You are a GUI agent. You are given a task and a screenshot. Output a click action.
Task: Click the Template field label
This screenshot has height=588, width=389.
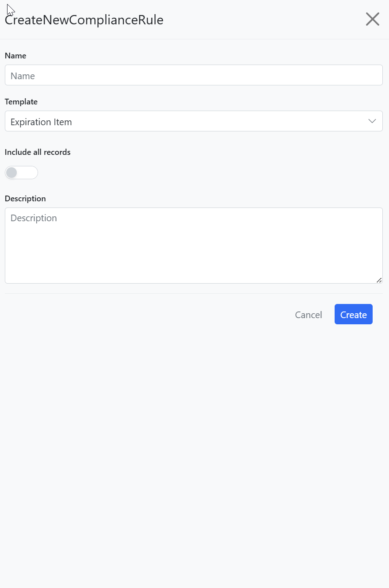(x=21, y=102)
